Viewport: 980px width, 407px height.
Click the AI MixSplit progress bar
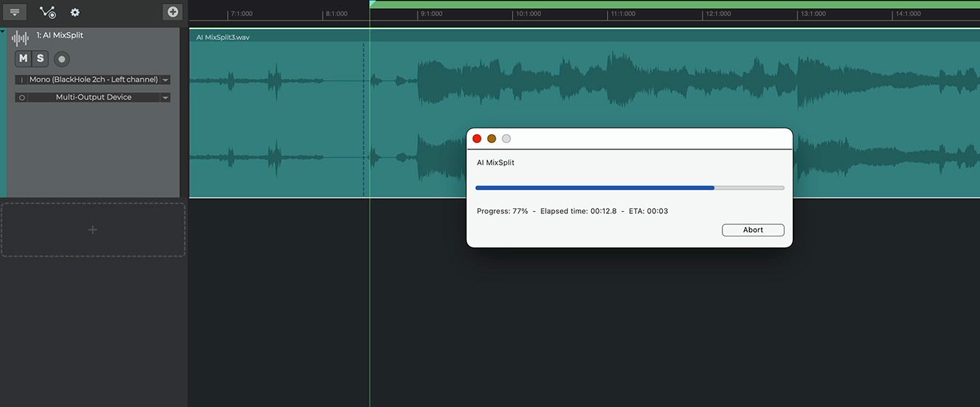tap(629, 188)
